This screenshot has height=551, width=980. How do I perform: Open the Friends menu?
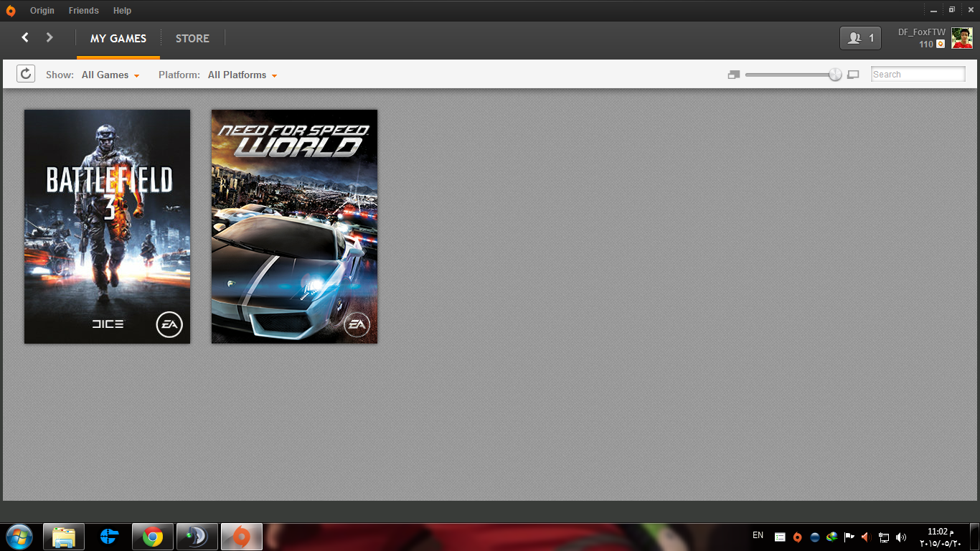(x=84, y=11)
